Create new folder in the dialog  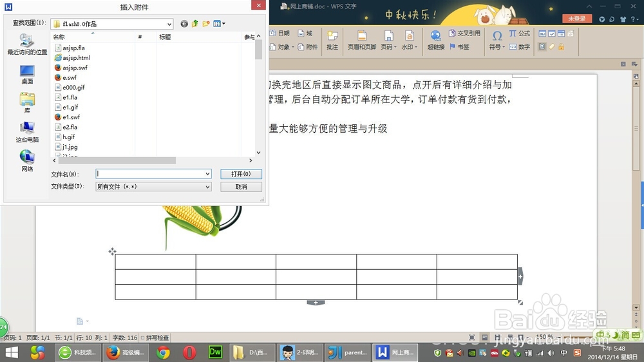tap(206, 24)
